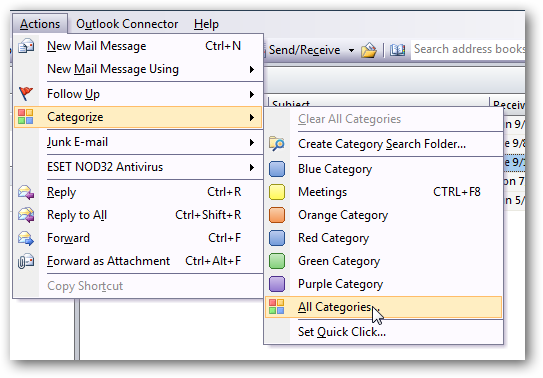Click the New Mail Message envelope icon
The height and width of the screenshot is (378, 543).
click(26, 46)
